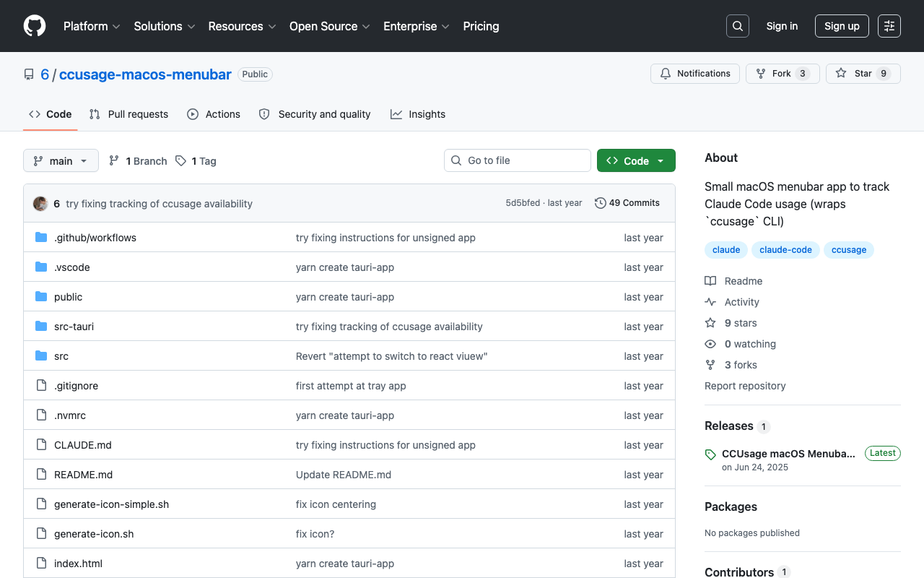This screenshot has height=578, width=924.
Task: Open the main branch selector dropdown
Action: (x=61, y=160)
